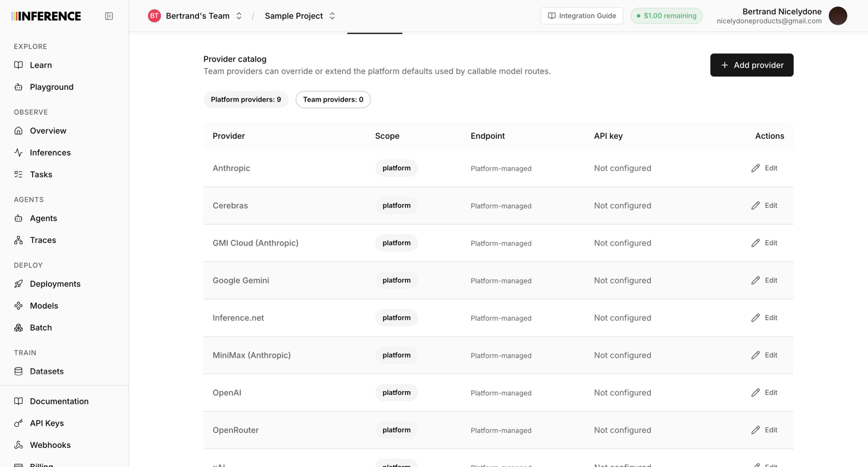
Task: Select Platform providers: 9 filter
Action: click(x=246, y=99)
